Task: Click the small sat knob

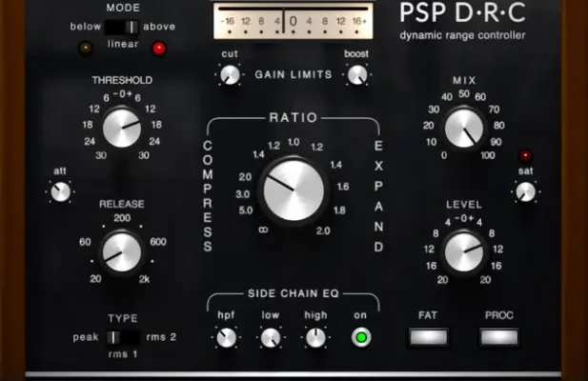Action: pyautogui.click(x=525, y=192)
